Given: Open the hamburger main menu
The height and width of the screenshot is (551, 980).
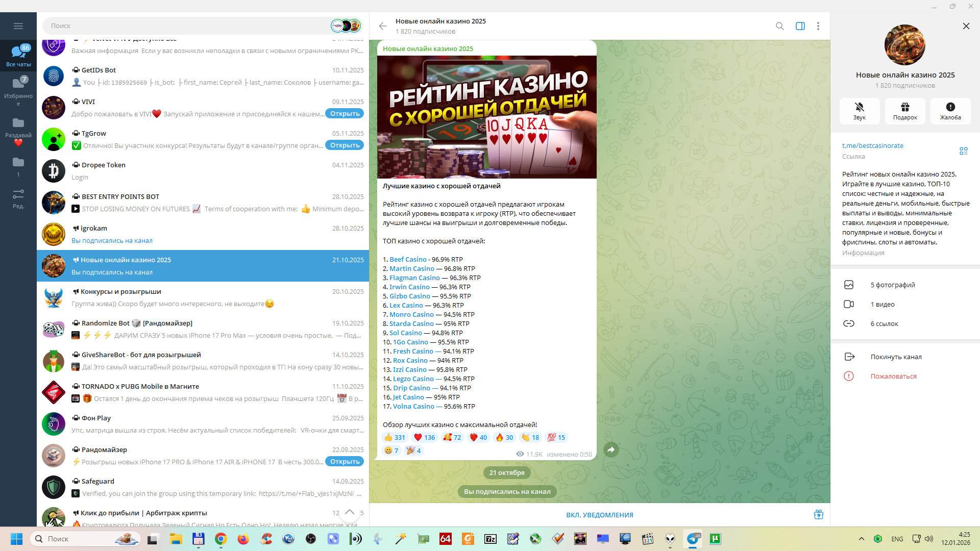Looking at the screenshot, I should click(18, 26).
